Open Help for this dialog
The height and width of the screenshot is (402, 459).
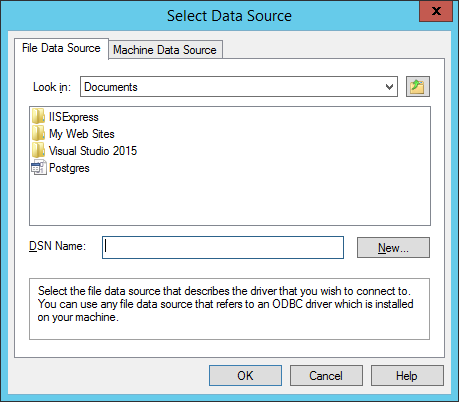[x=407, y=376]
